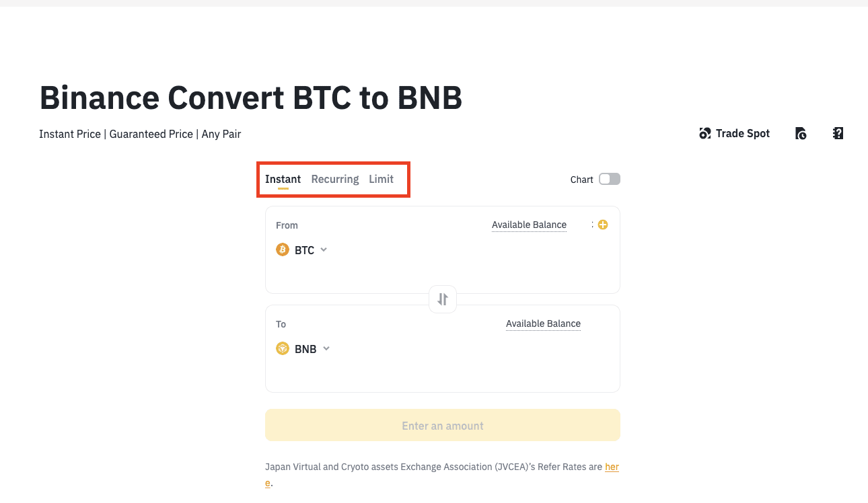
Task: Click the orange Bitcoin coin icon
Action: tap(283, 250)
